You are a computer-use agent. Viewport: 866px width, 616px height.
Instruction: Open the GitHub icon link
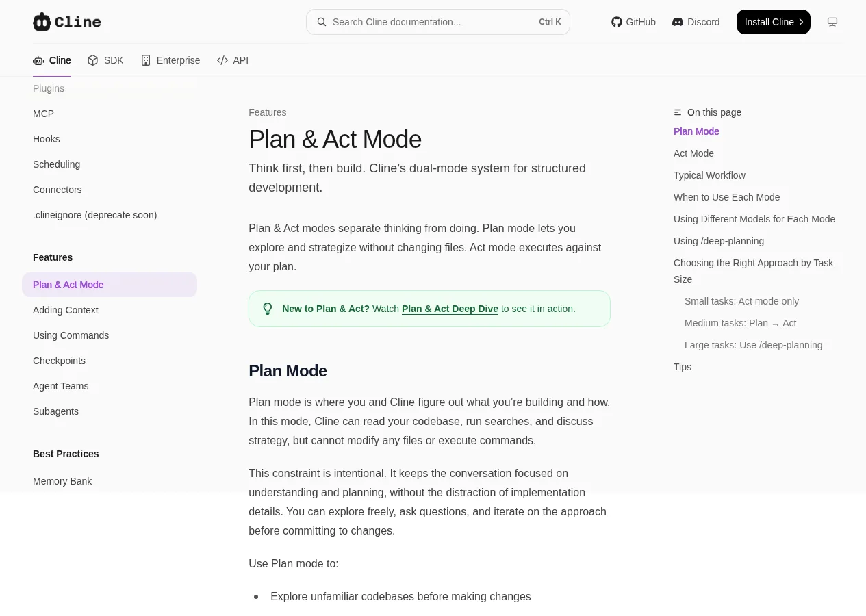point(616,22)
